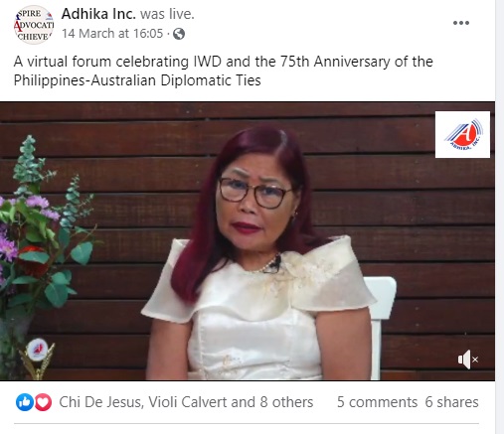Play the live video of the woman speaking
Image resolution: width=504 pixels, height=434 pixels.
point(248,241)
